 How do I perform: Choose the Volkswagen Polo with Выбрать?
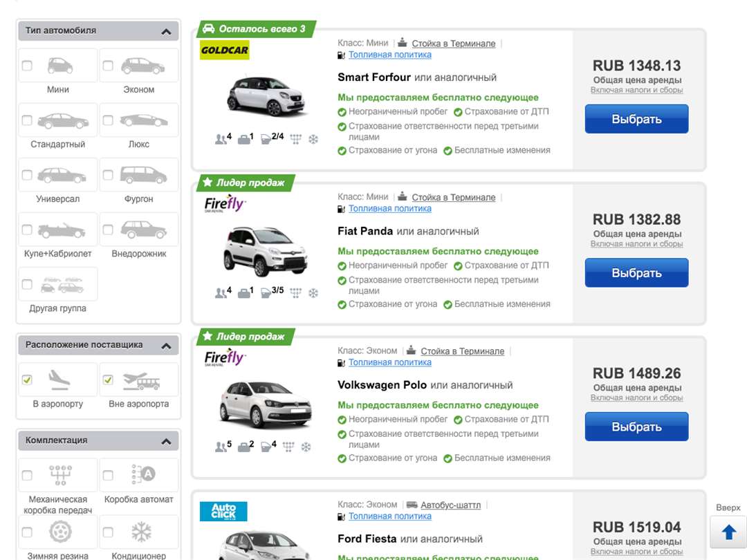click(636, 427)
